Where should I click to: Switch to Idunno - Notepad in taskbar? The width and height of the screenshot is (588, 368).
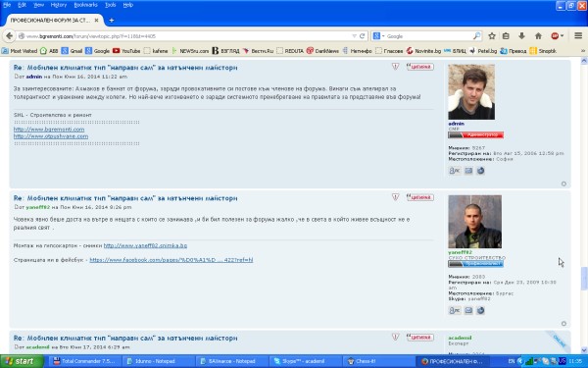click(x=159, y=361)
